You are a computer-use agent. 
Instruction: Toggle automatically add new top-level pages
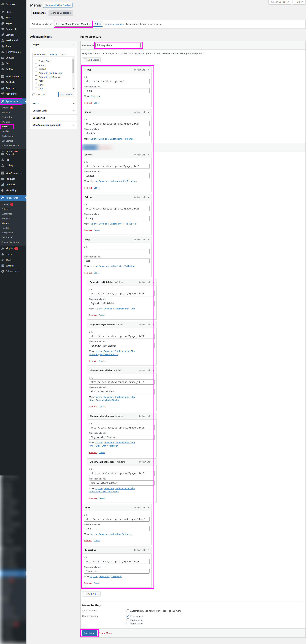128,611
